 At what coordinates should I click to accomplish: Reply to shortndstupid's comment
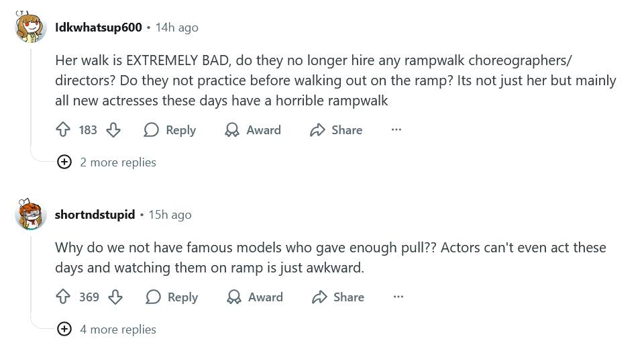pyautogui.click(x=172, y=297)
